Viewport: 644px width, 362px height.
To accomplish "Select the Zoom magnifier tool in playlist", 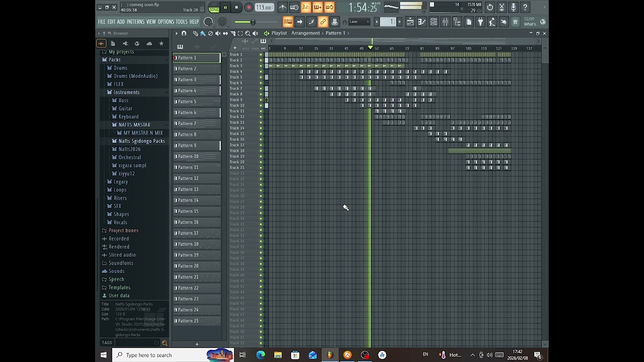I will coord(248,33).
